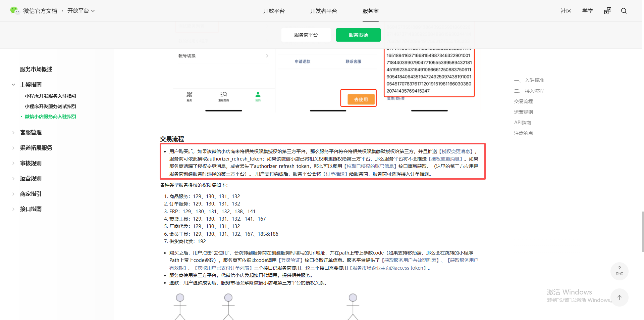The image size is (644, 320).
Task: Expand the 接口指南 section chevron
Action: coord(13,209)
